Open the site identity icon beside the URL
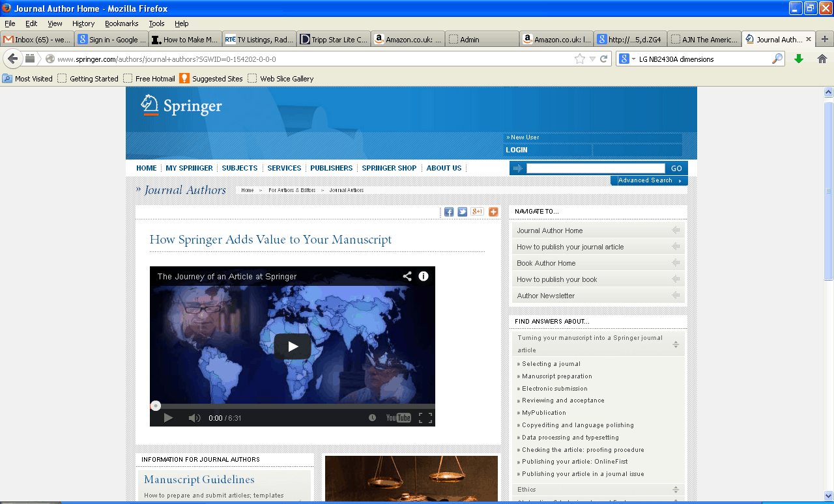 pyautogui.click(x=50, y=59)
